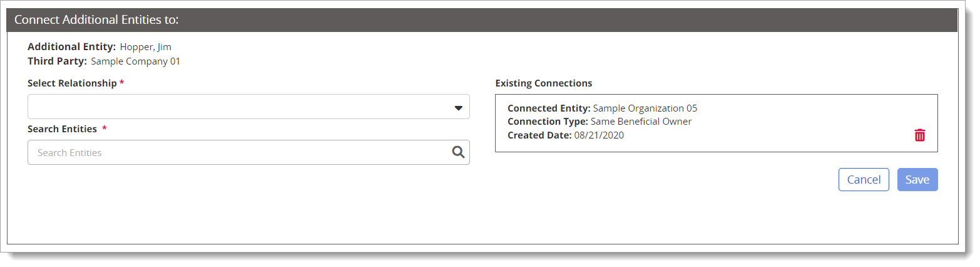Click the Connected Entity Sample Organization 05 line

(x=602, y=108)
